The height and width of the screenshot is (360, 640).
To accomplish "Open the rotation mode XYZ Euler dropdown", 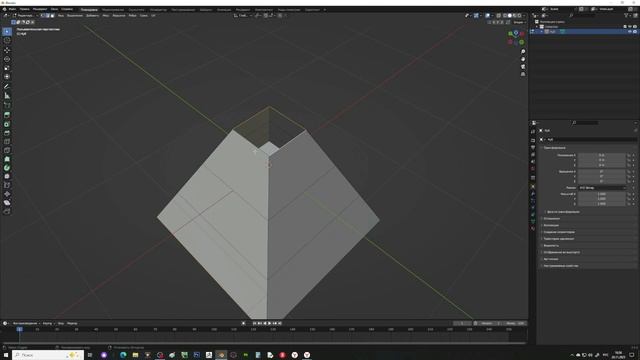I will pyautogui.click(x=602, y=188).
